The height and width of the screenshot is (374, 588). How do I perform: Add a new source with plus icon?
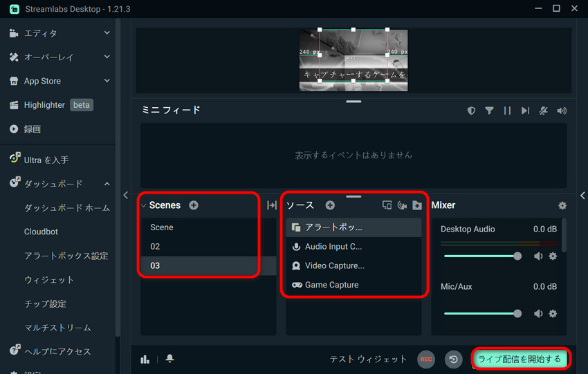tap(330, 205)
